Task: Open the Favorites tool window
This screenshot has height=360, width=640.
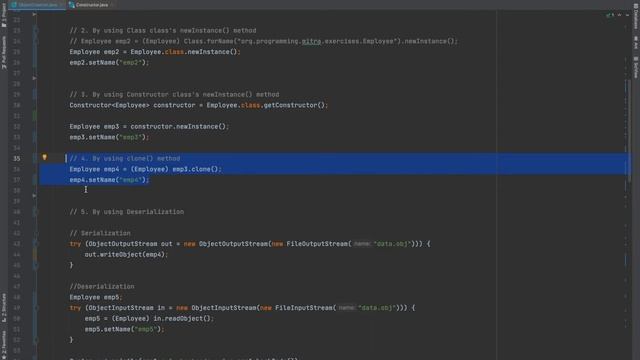Action: 4,345
